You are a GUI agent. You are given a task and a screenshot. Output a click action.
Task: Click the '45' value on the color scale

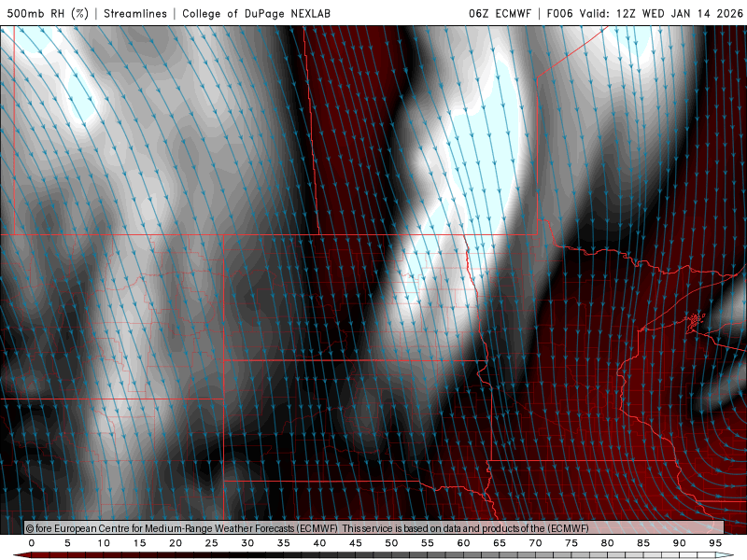coord(356,543)
